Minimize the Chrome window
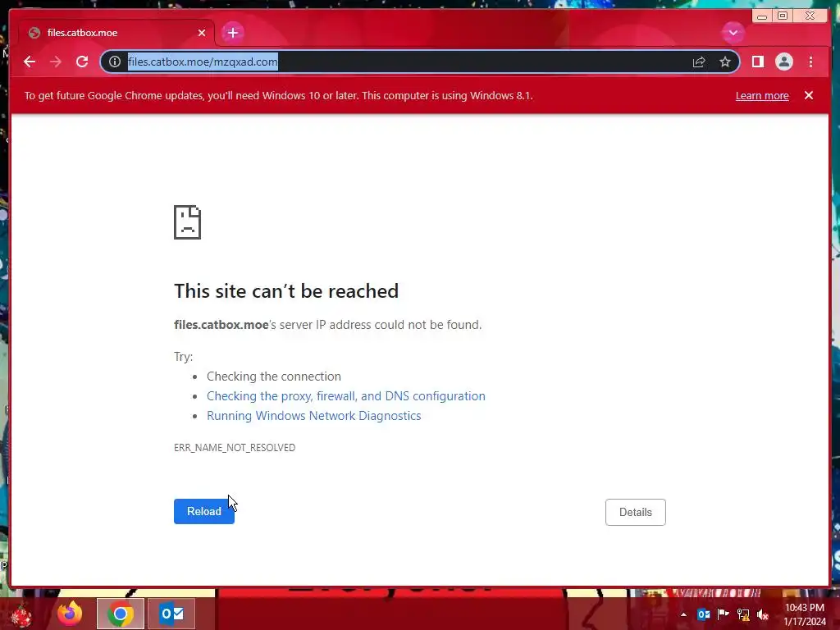 pos(762,16)
